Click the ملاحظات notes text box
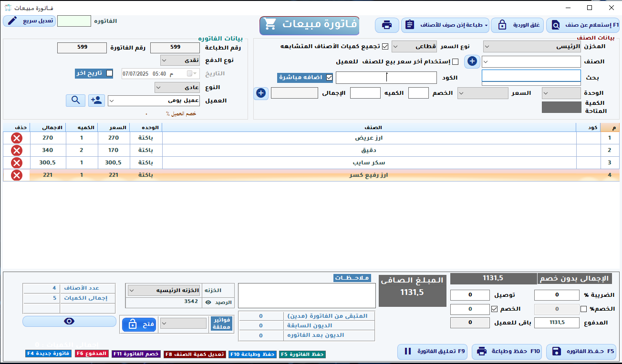The width and height of the screenshot is (622, 364). (x=306, y=296)
